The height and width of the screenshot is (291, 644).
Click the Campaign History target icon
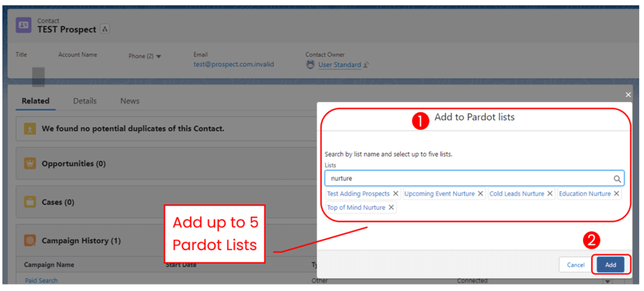[30, 241]
